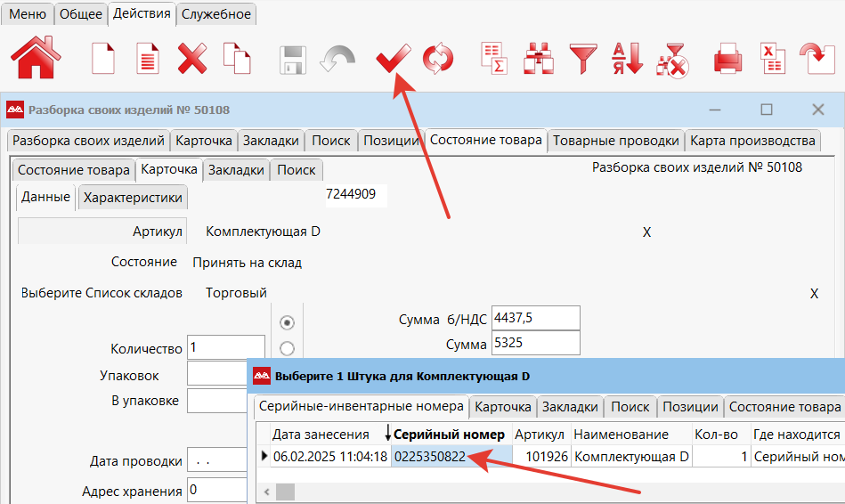Click the funnel filter icon
This screenshot has height=504, width=845.
coord(583,60)
